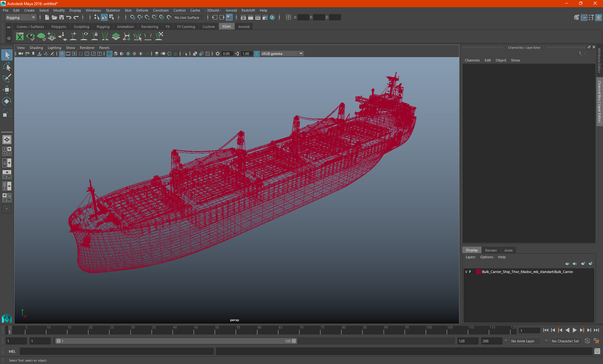Click the Save scene icon
603x364 pixels.
(x=62, y=18)
